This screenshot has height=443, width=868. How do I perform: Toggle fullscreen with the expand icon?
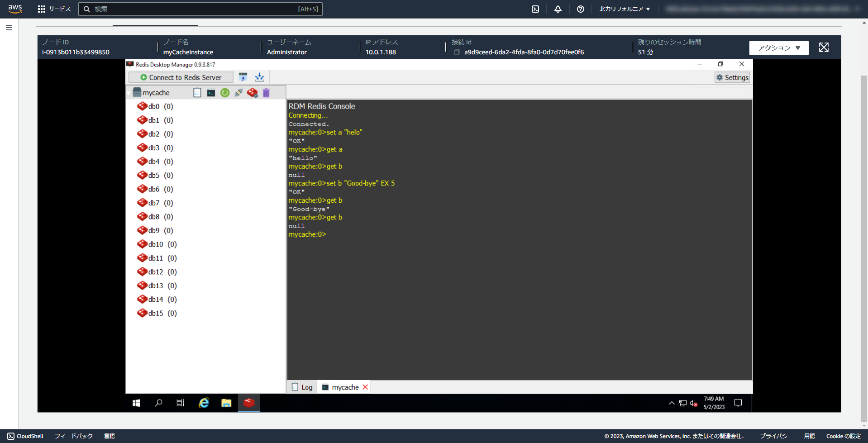pyautogui.click(x=824, y=47)
